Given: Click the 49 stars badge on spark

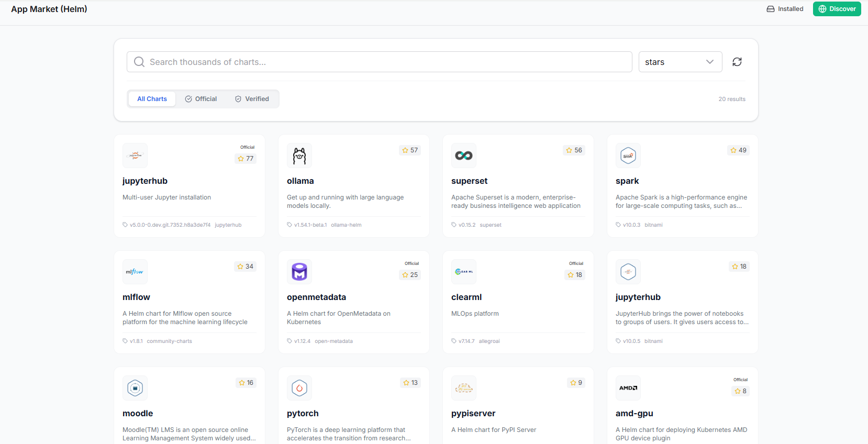Looking at the screenshot, I should [x=739, y=150].
